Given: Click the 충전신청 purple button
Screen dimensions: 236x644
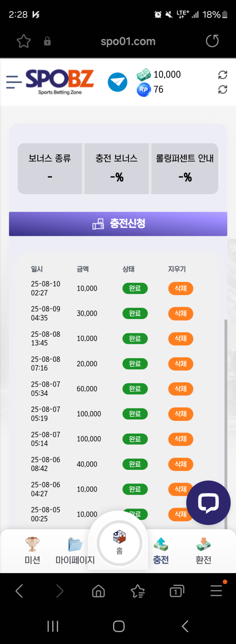Looking at the screenshot, I should click(x=118, y=224).
